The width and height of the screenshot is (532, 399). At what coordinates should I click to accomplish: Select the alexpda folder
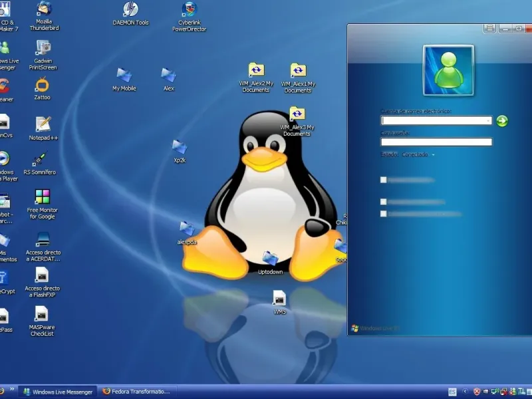pyautogui.click(x=187, y=233)
